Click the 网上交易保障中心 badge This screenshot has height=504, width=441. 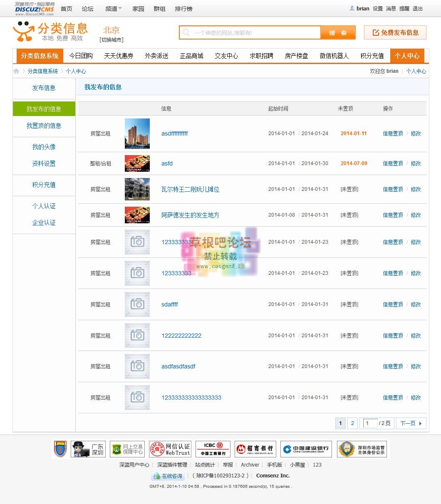pyautogui.click(x=127, y=449)
